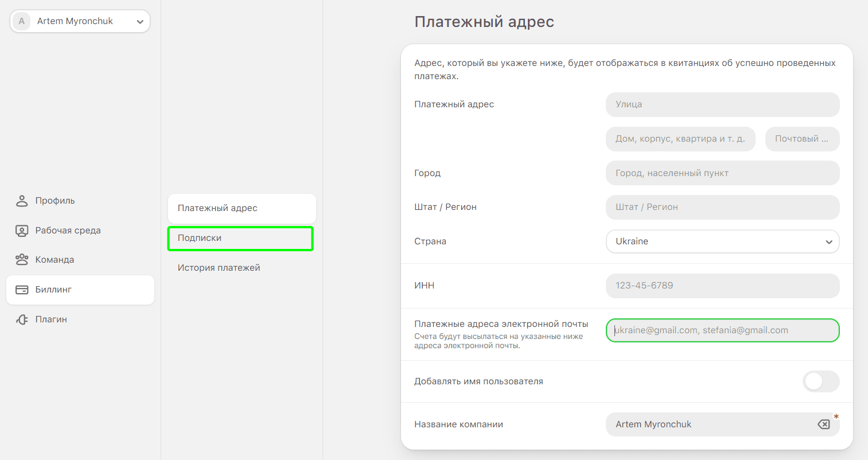Viewport: 868px width, 460px height.
Task: Click the user avatar letter A
Action: 22,21
